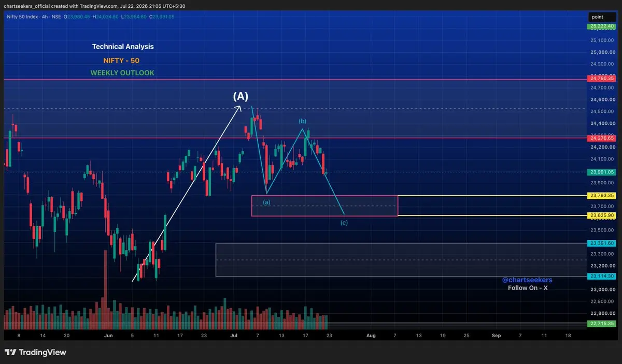Select the orange 'NIFTY - 50' annotation

tap(121, 61)
